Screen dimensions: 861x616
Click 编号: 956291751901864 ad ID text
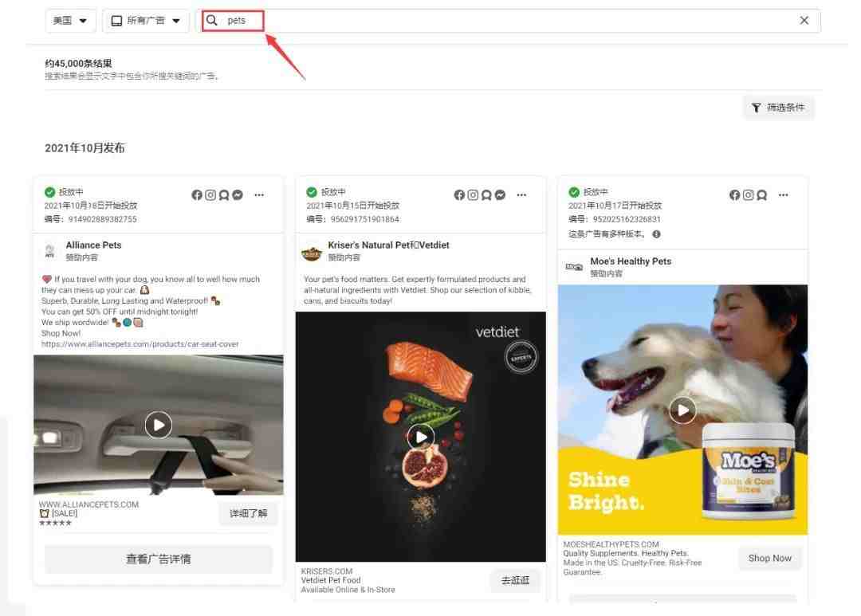352,219
